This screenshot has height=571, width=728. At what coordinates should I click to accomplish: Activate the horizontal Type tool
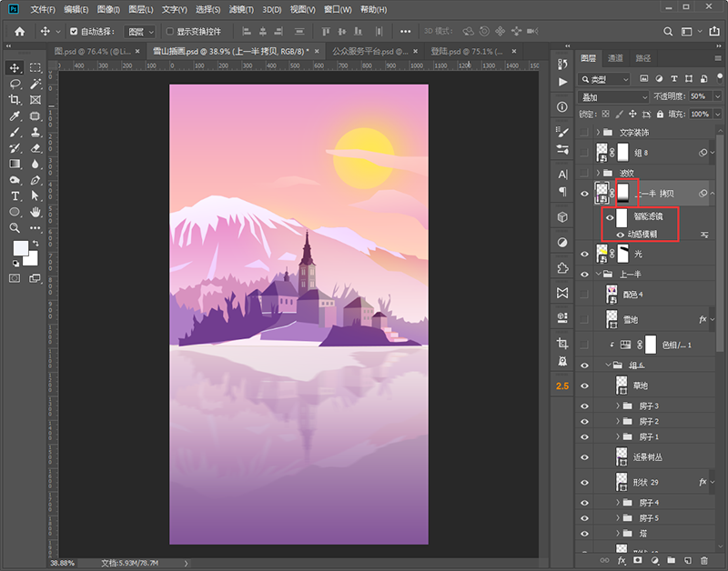click(15, 195)
